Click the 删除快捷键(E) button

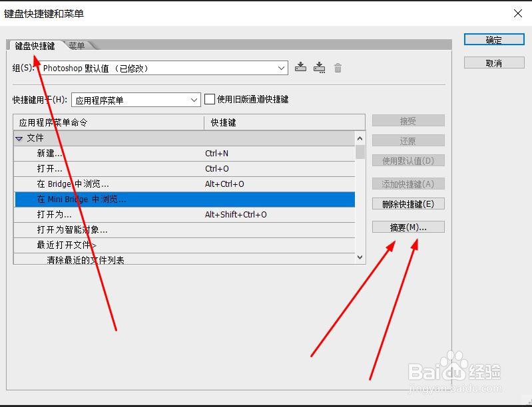point(408,204)
